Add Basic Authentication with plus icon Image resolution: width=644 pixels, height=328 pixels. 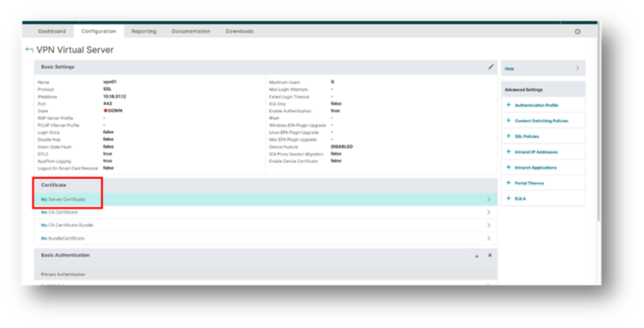[477, 256]
